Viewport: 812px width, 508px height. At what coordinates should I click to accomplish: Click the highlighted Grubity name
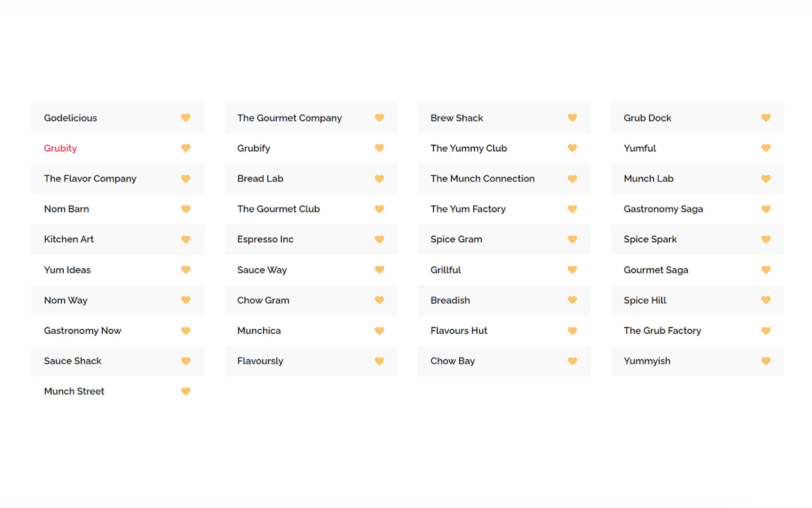(60, 148)
